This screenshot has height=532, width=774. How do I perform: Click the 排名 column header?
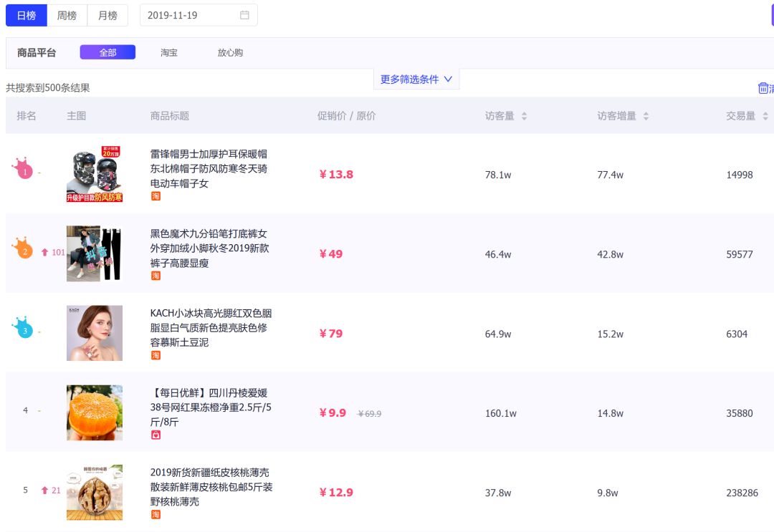coord(27,116)
